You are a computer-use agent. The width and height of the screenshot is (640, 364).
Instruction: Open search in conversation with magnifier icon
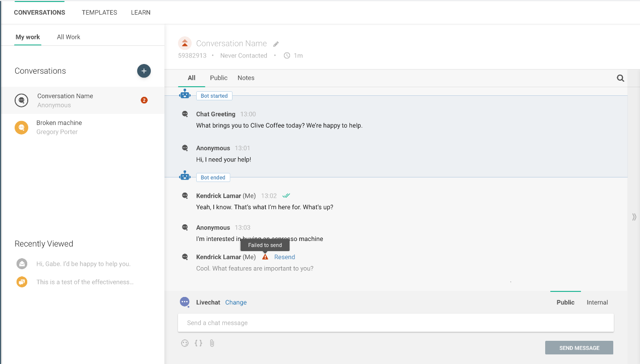click(x=620, y=78)
